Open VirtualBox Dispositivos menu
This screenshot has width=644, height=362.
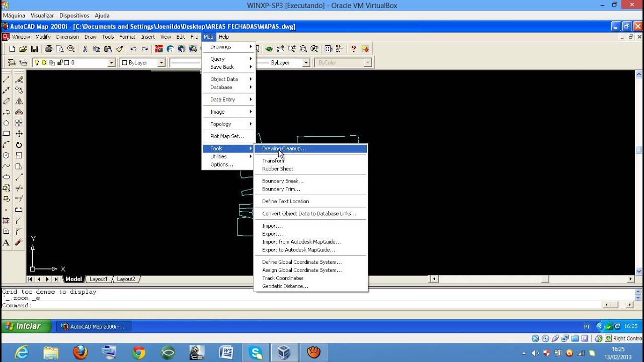[74, 16]
